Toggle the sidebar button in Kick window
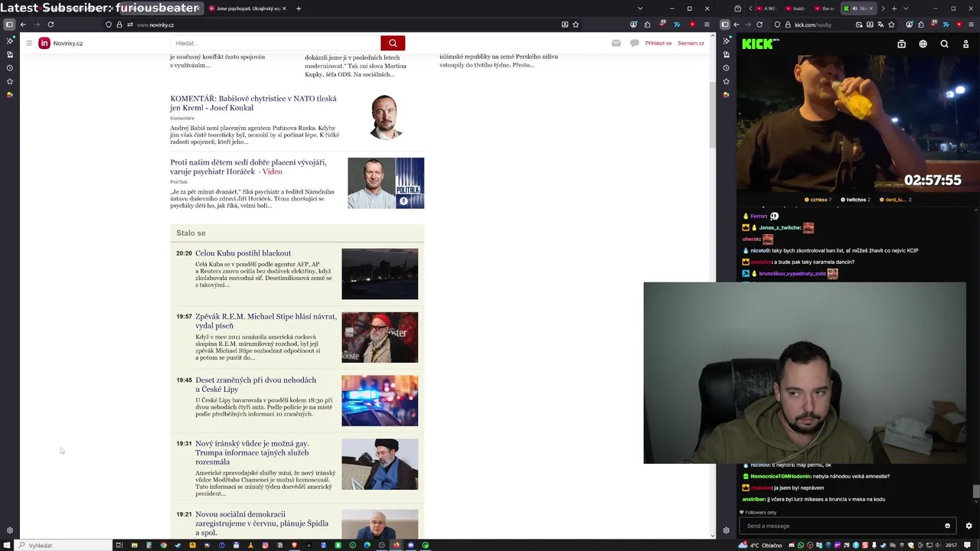 (725, 24)
